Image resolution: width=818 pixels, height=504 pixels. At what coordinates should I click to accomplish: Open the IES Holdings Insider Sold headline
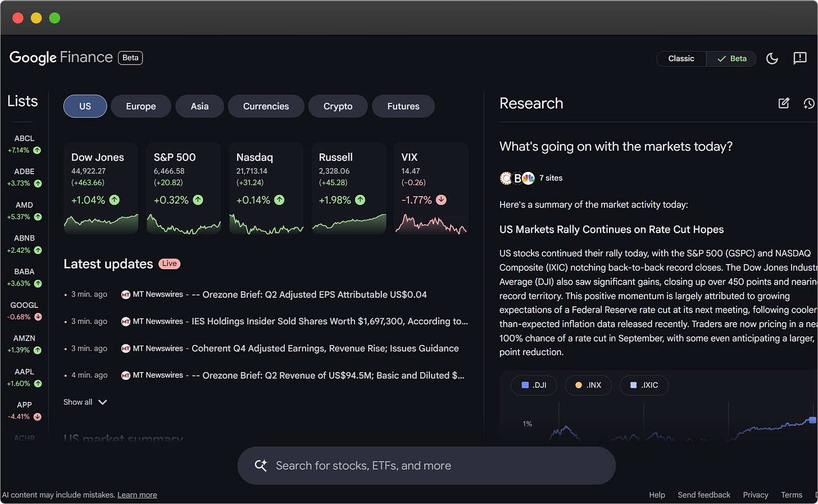point(330,321)
